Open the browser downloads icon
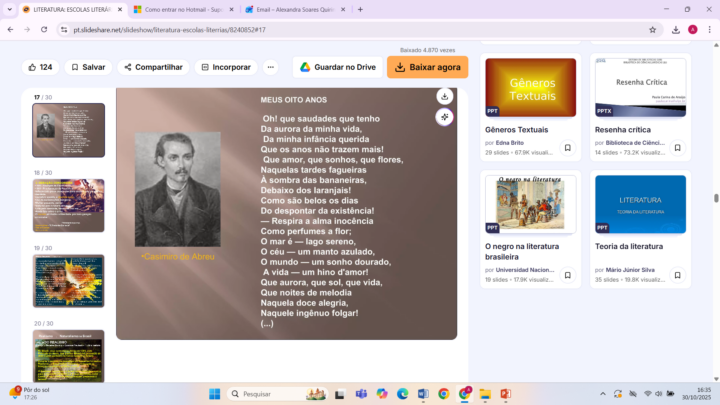The height and width of the screenshot is (405, 720). click(675, 30)
